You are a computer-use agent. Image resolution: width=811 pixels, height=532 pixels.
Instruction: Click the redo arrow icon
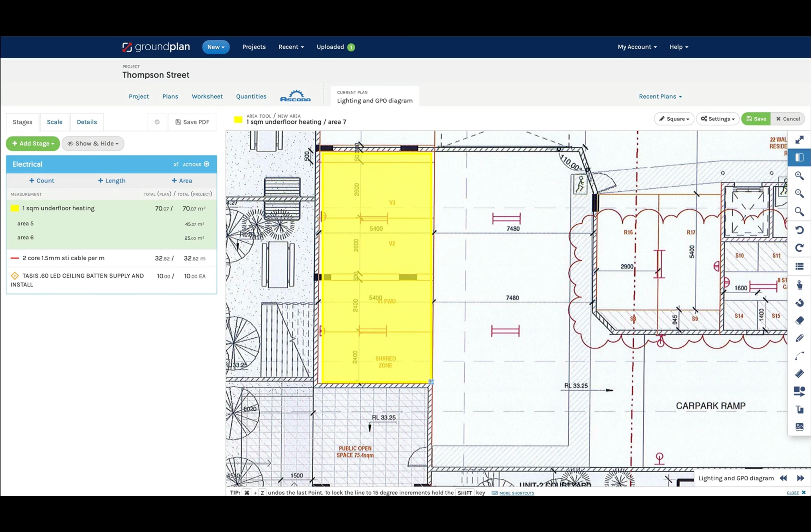799,248
